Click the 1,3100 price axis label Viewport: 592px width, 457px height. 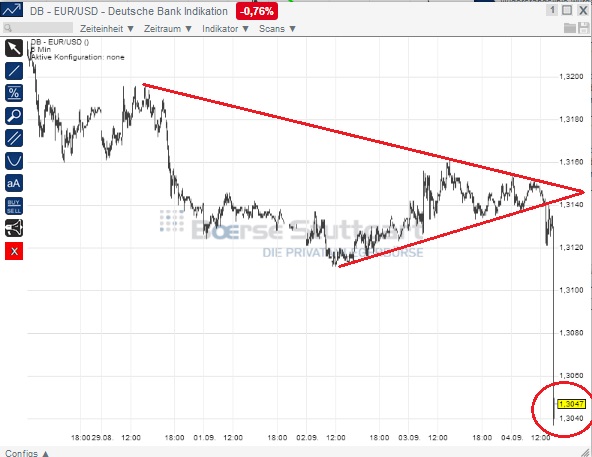[571, 290]
